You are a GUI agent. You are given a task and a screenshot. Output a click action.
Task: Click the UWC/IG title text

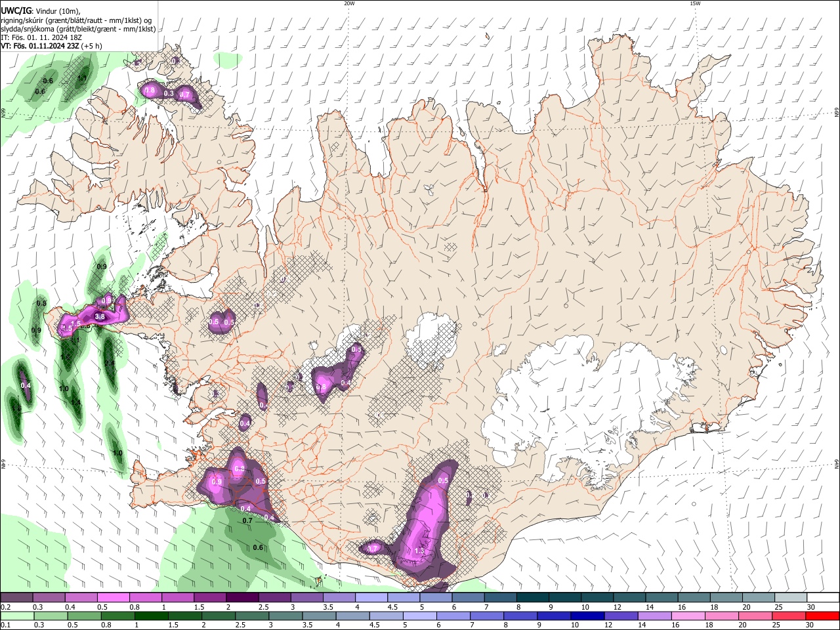(16, 10)
